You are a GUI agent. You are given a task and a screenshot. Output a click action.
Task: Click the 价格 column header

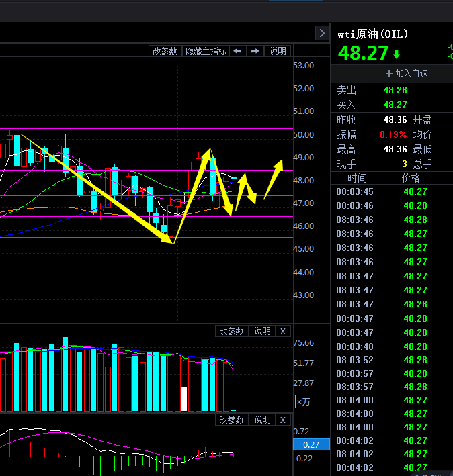click(x=411, y=178)
